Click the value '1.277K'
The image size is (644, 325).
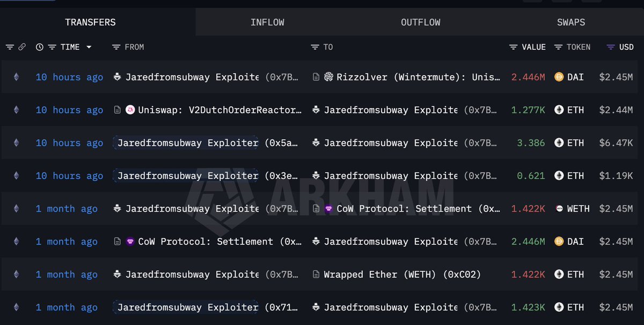coord(528,110)
